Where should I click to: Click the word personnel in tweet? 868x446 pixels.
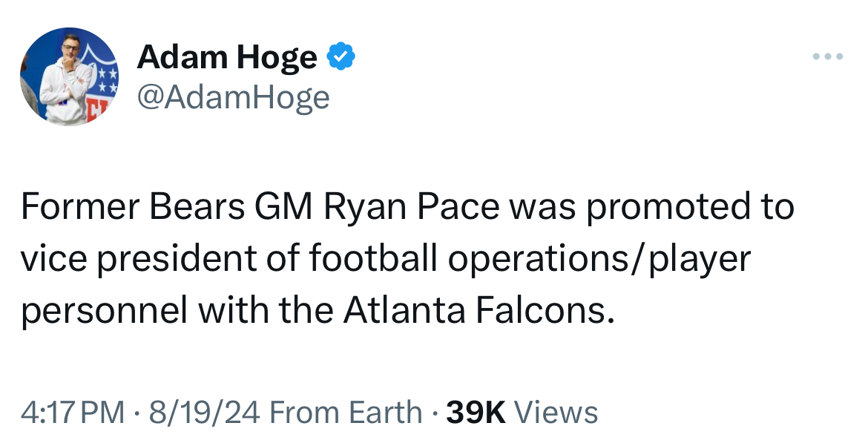[104, 311]
